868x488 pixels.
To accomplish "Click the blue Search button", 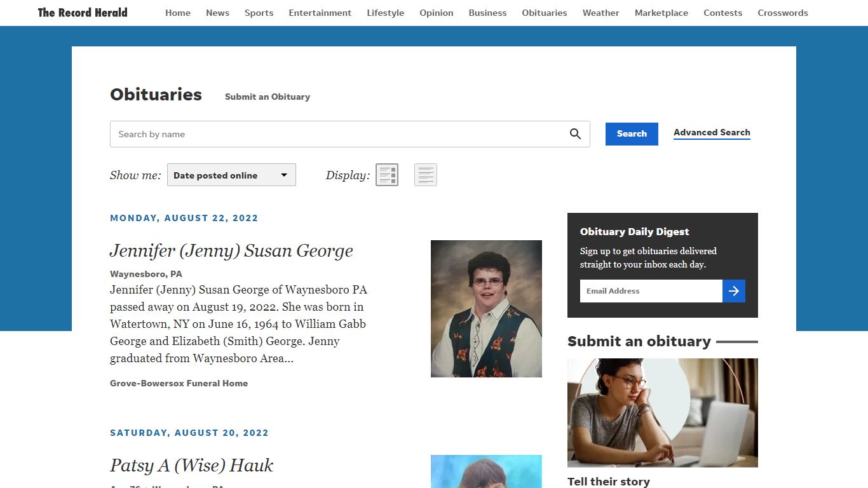I will click(x=632, y=134).
